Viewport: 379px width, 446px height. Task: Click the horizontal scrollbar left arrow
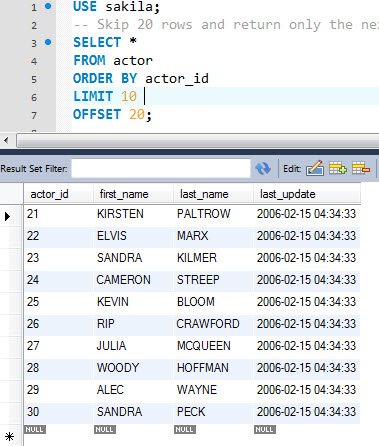(x=6, y=140)
